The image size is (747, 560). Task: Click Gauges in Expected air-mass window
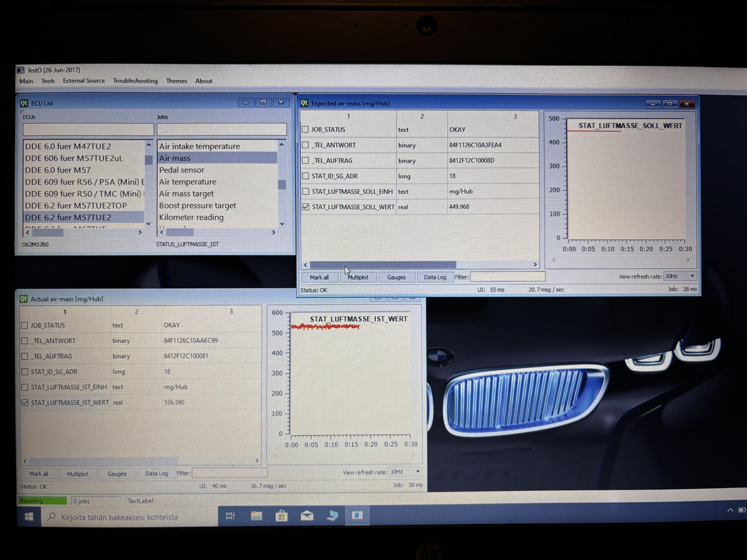(396, 277)
